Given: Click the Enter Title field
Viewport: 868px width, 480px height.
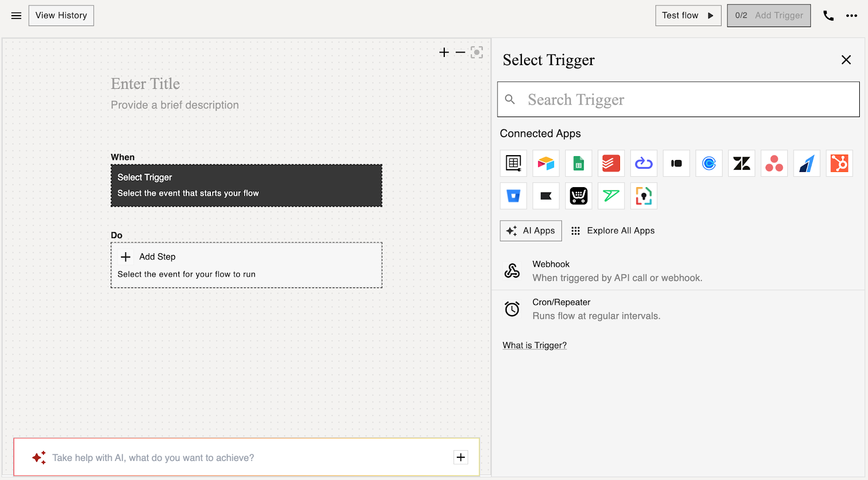Looking at the screenshot, I should 145,84.
